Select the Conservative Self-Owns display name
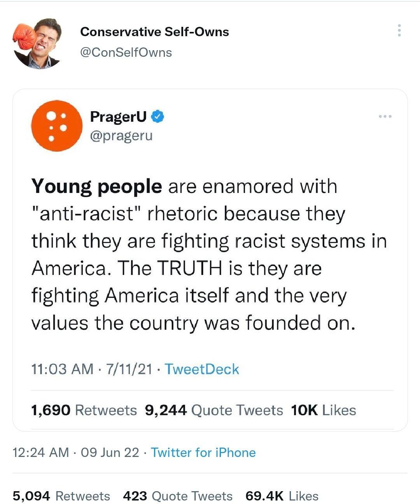The height and width of the screenshot is (504, 420). coord(155,32)
